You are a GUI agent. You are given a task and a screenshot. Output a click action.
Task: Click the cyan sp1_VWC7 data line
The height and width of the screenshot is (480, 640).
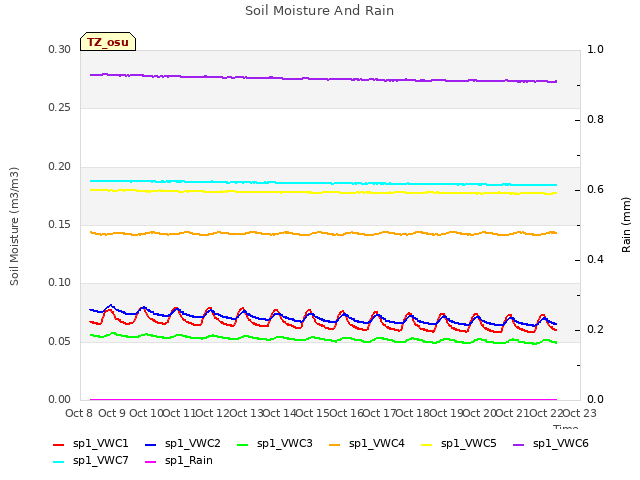pyautogui.click(x=322, y=183)
